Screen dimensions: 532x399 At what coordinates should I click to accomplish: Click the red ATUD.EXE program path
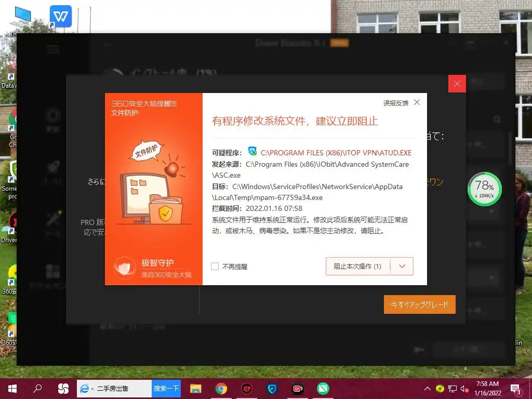pos(336,153)
